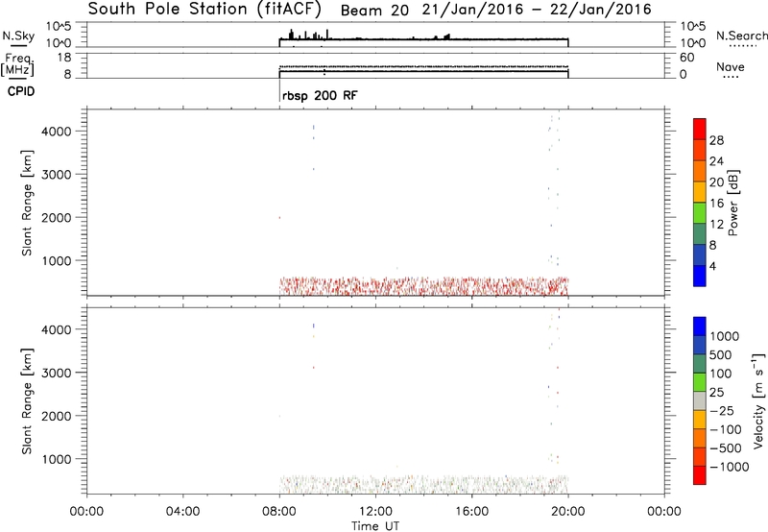This screenshot has width=768, height=532.
Task: Click the '18' tick on the frequency axis
Action: point(64,58)
